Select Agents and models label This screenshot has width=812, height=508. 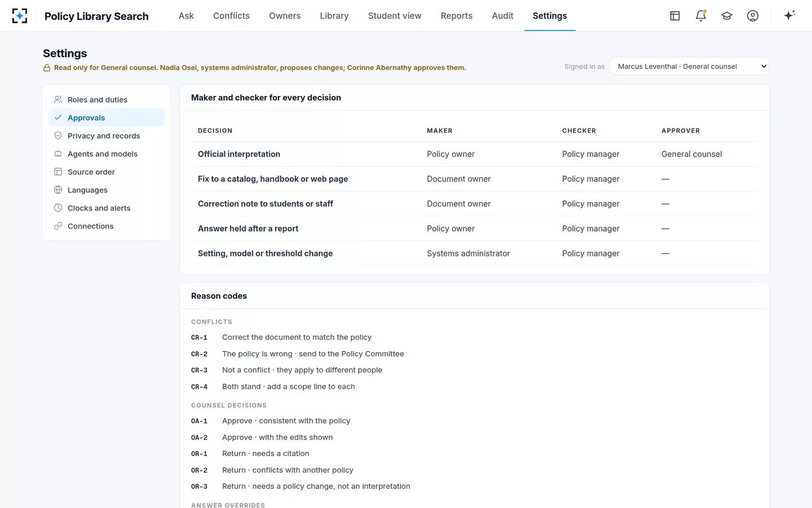point(103,154)
